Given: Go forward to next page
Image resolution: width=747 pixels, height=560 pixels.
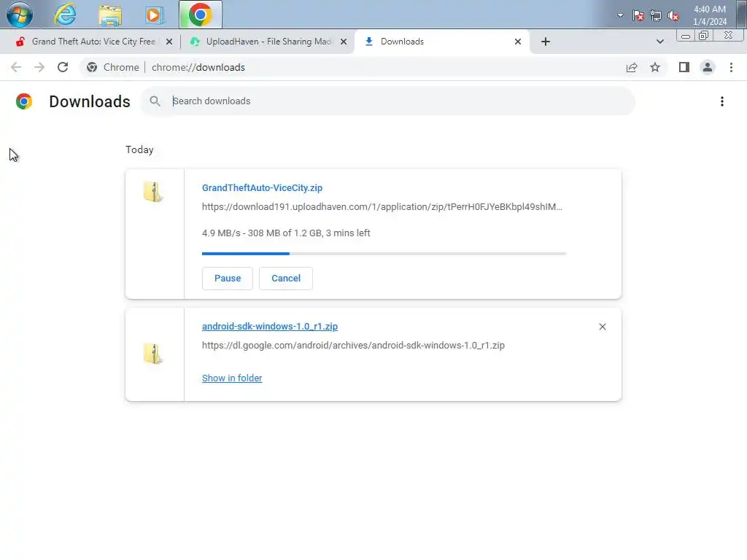Looking at the screenshot, I should pos(39,67).
